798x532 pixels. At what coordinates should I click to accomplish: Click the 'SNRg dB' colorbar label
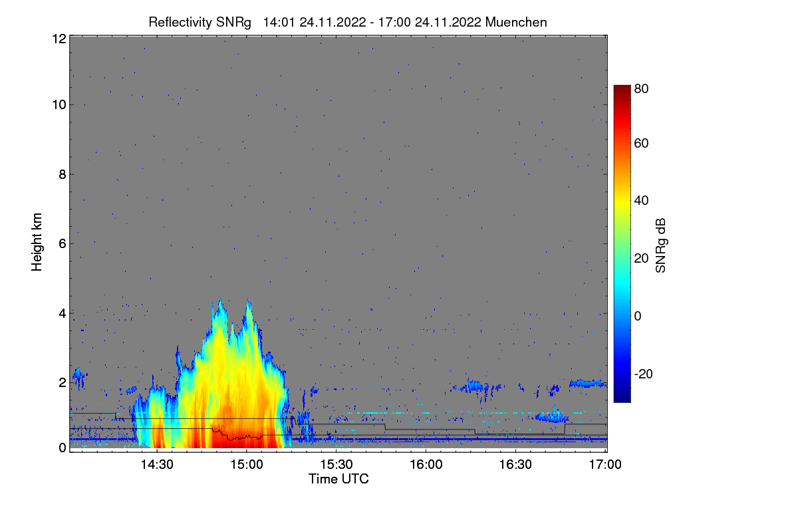point(661,244)
